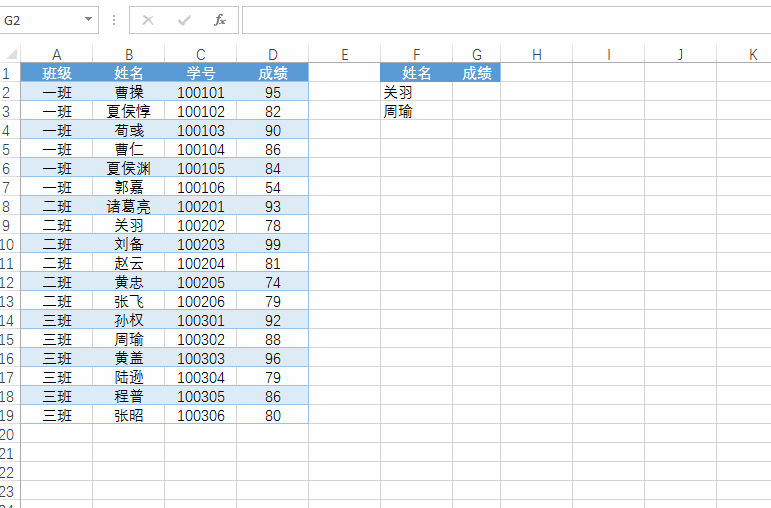
Task: Click the cell containing 曹操
Action: pos(128,92)
